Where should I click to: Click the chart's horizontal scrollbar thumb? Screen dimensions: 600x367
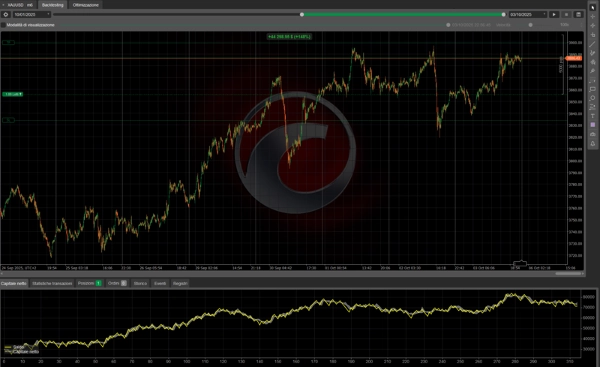pos(568,274)
